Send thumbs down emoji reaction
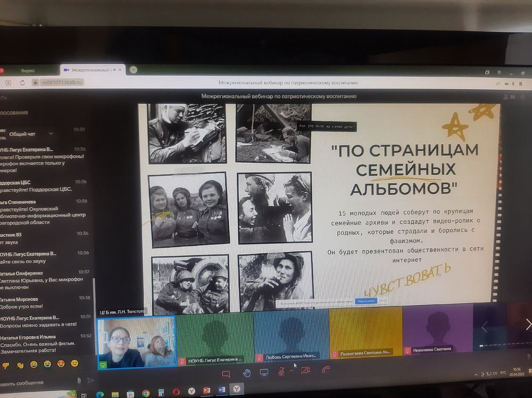 [x=6, y=365]
